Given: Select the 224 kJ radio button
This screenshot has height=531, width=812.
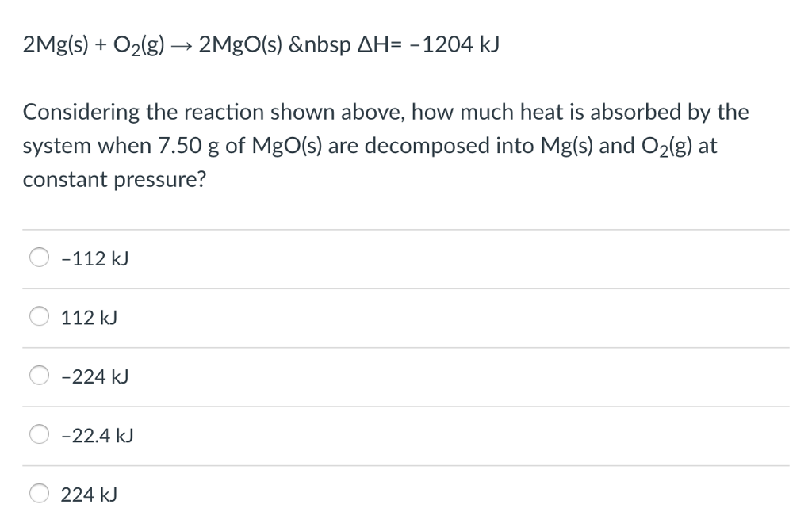Looking at the screenshot, I should point(39,493).
